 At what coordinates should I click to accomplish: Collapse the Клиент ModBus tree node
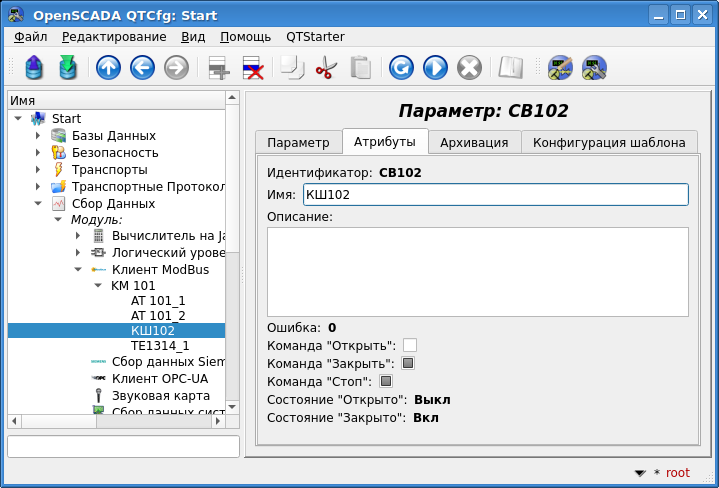pos(78,269)
